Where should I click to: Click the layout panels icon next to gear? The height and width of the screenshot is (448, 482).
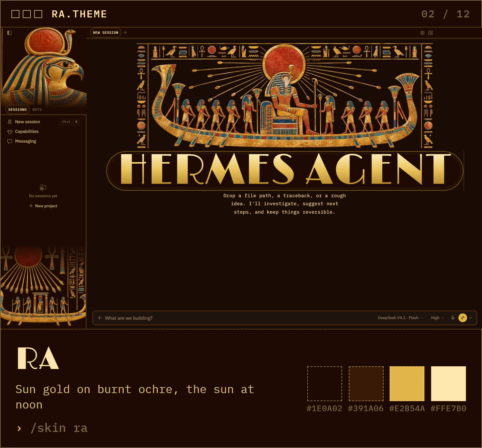(430, 33)
